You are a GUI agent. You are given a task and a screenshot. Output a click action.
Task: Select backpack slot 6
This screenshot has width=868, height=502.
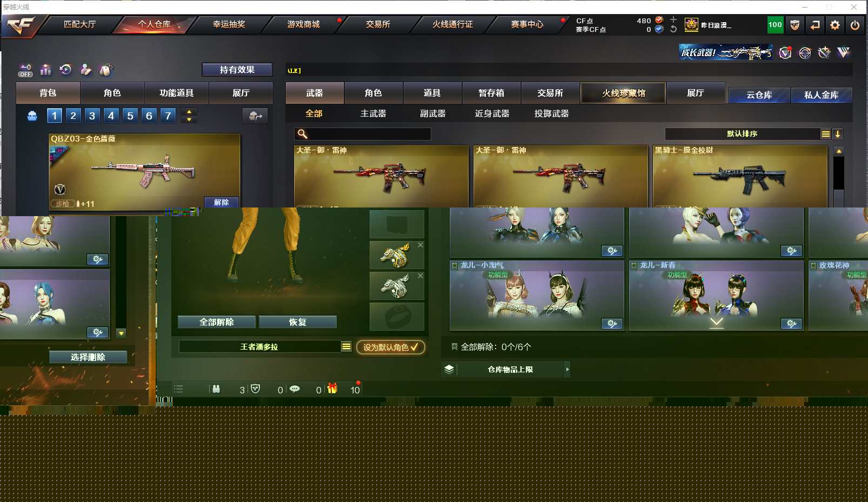[x=149, y=116]
